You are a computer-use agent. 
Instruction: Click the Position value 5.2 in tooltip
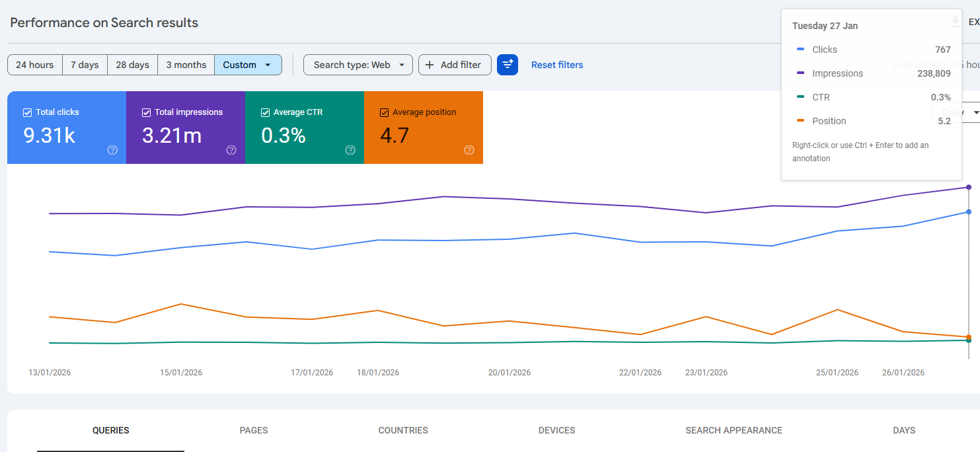tap(944, 121)
